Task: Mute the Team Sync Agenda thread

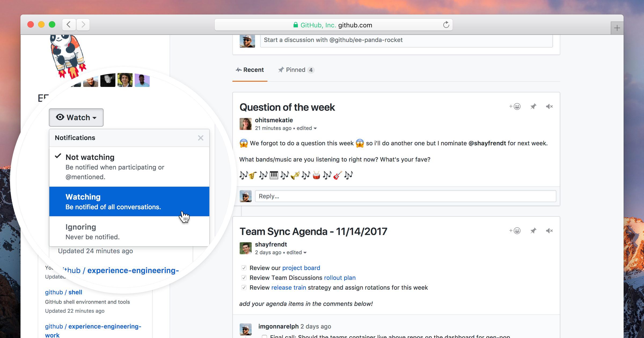Action: coord(549,230)
